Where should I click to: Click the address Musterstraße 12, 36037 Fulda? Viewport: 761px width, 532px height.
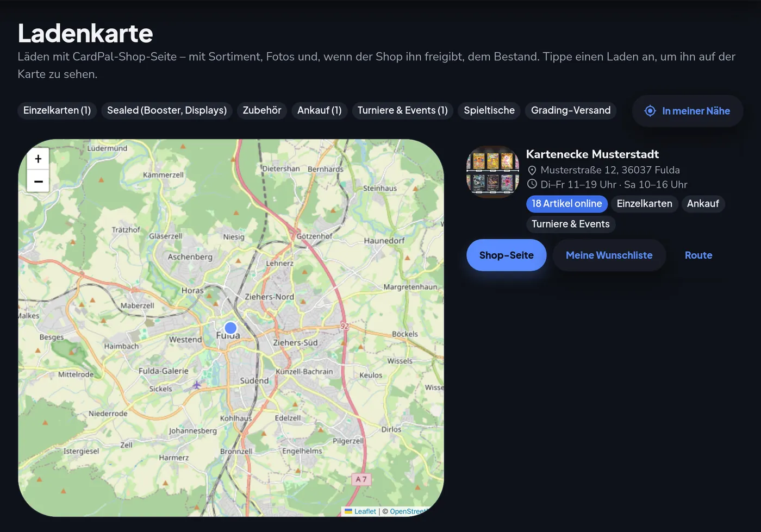coord(610,170)
